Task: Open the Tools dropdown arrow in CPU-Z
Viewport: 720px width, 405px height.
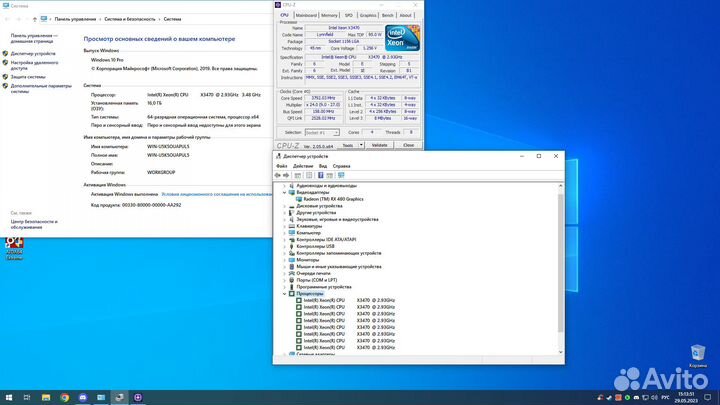Action: 361,145
